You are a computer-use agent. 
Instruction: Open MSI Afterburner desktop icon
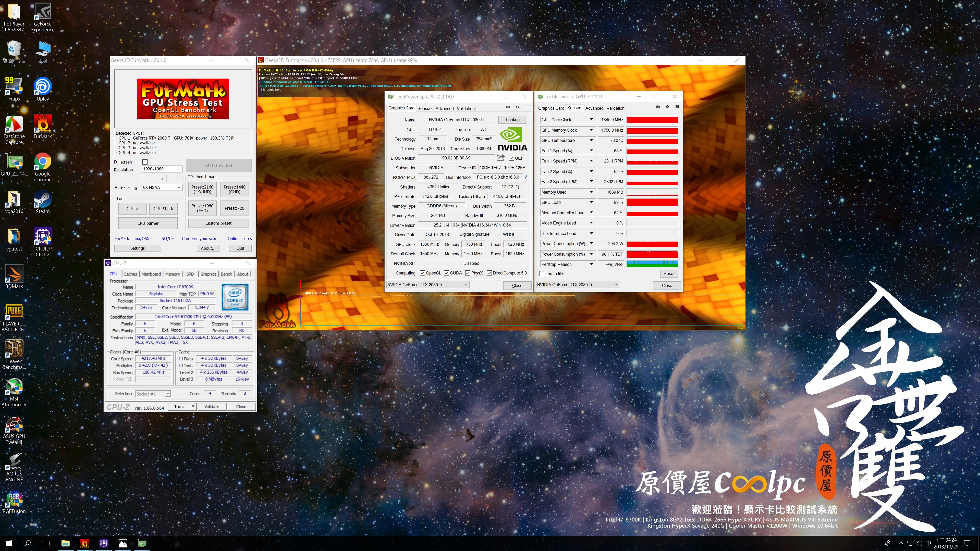click(x=14, y=392)
